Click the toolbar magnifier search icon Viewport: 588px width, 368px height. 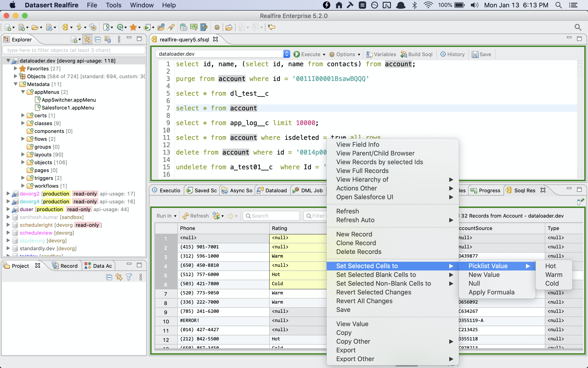[x=578, y=27]
